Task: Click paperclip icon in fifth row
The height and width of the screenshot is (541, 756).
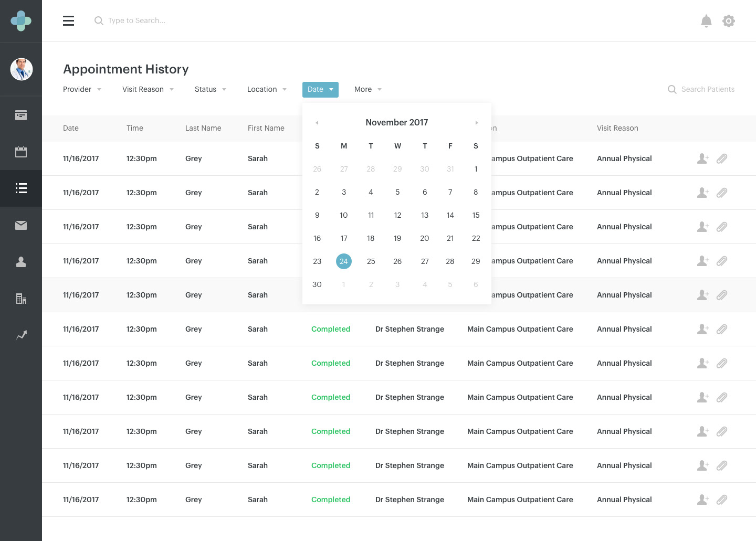Action: pos(722,295)
